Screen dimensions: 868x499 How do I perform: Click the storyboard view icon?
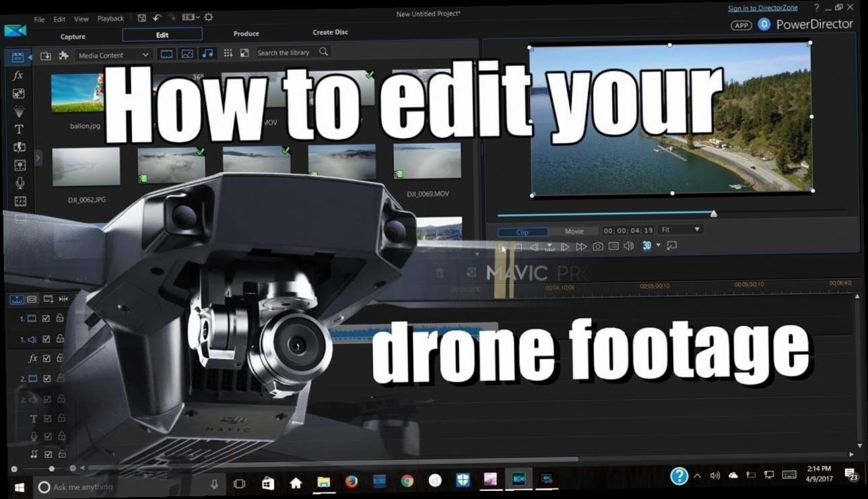[32, 298]
